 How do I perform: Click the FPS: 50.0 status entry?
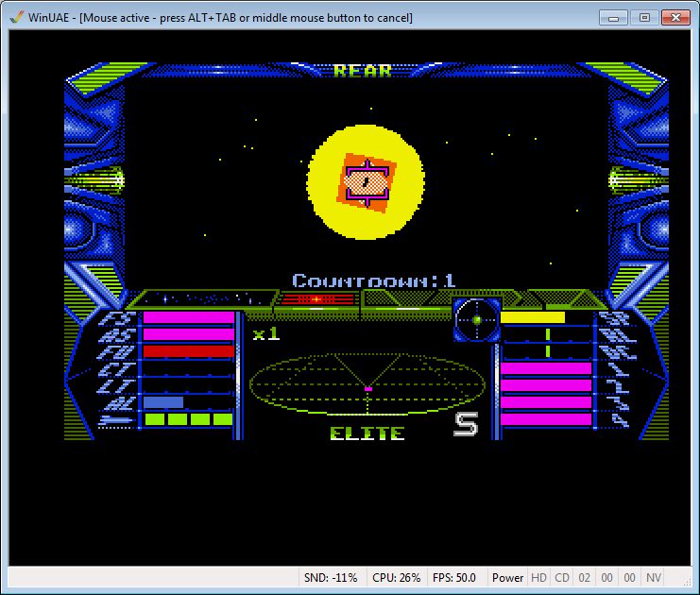(454, 578)
